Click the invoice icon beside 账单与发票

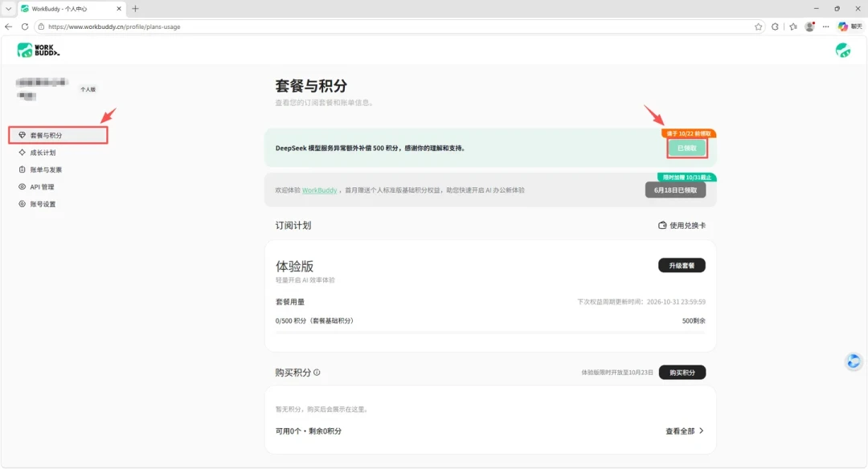23,169
